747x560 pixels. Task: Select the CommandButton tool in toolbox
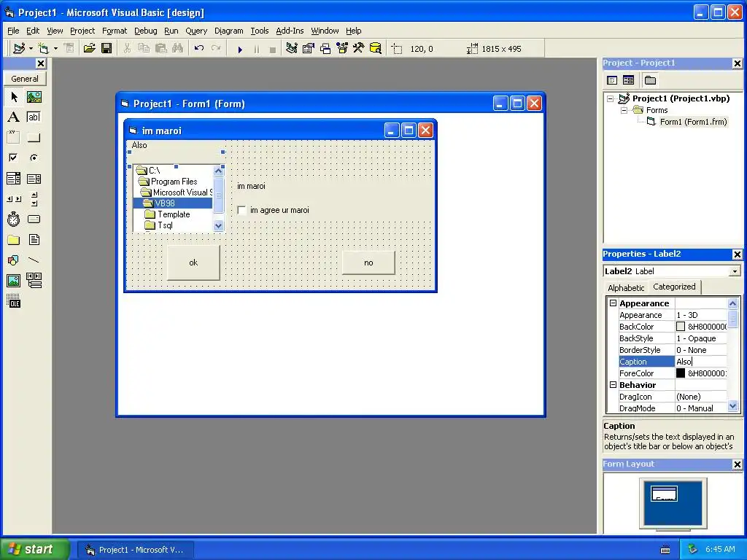click(x=34, y=138)
